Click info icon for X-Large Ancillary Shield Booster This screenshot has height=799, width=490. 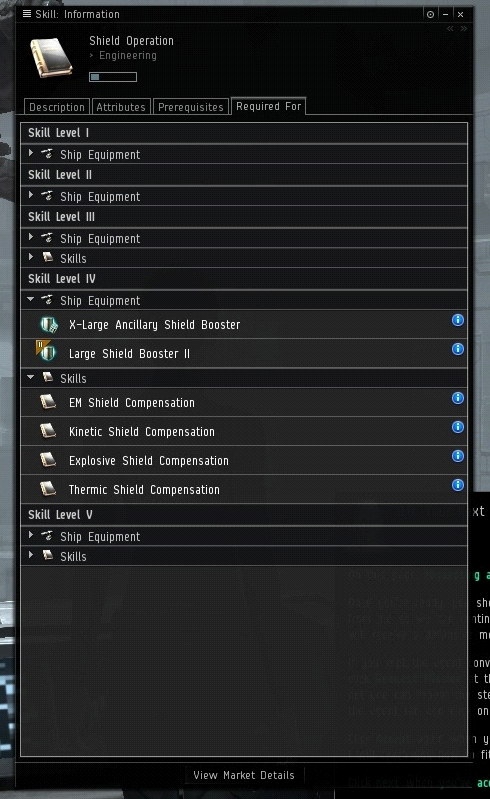pyautogui.click(x=457, y=320)
